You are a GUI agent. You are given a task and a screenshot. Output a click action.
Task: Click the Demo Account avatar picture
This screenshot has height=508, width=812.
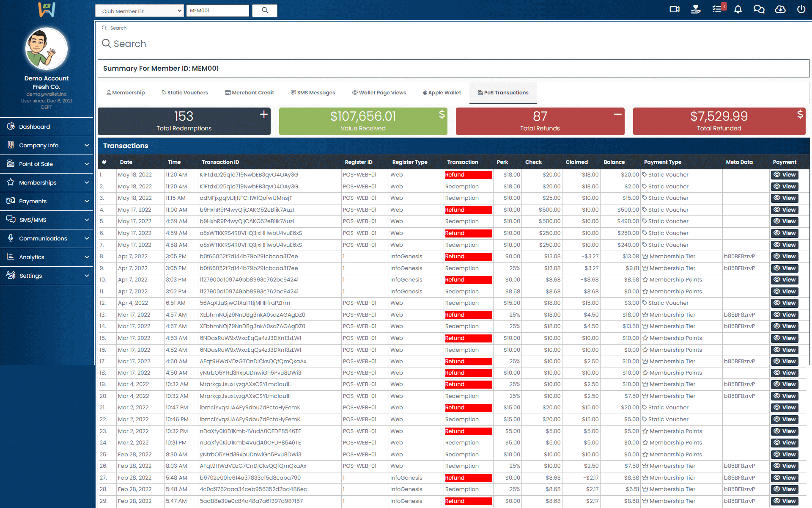(47, 49)
